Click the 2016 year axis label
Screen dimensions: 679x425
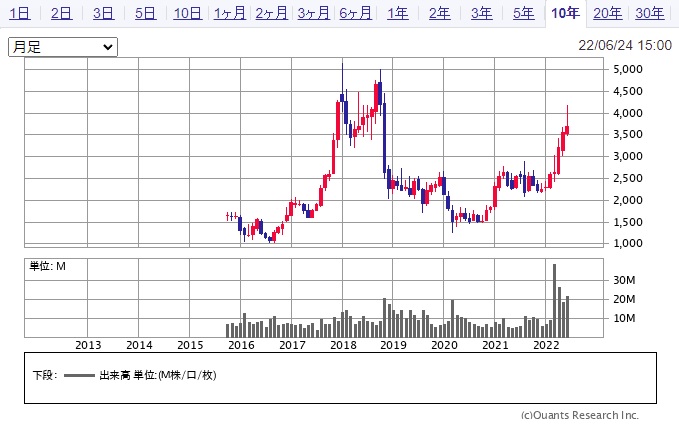241,345
